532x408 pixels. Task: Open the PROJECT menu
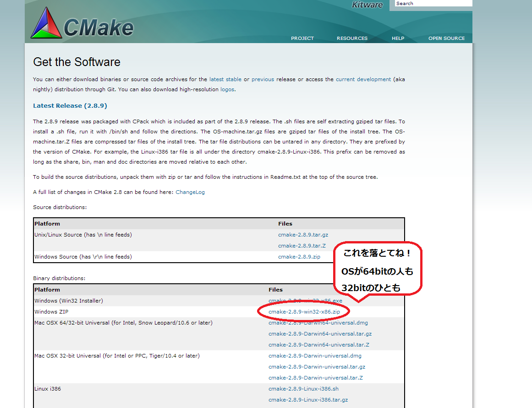(x=302, y=39)
